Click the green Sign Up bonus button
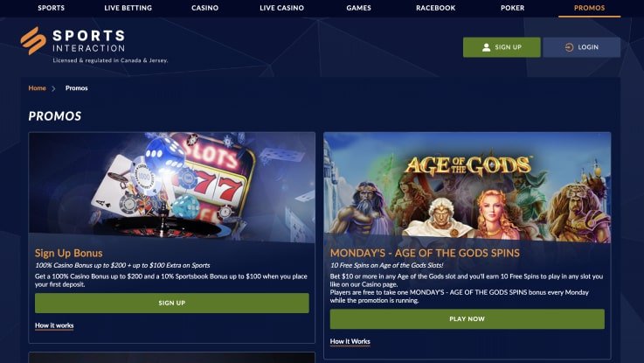Image resolution: width=644 pixels, height=363 pixels. click(x=171, y=303)
